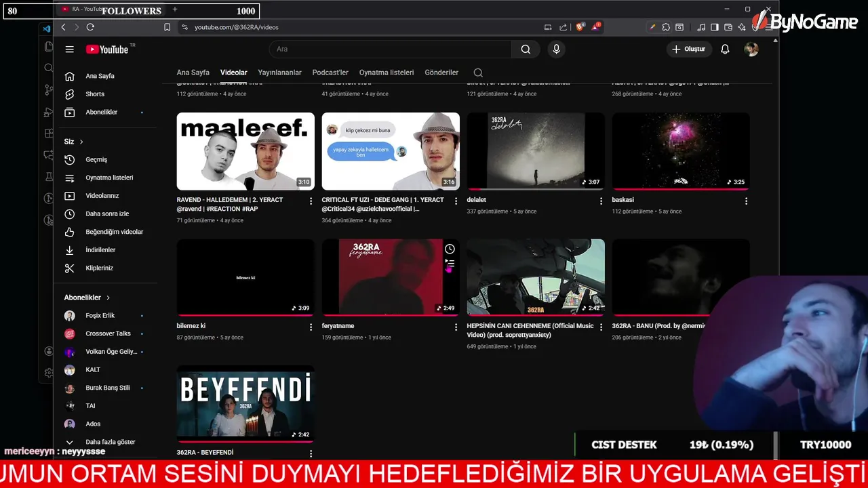Reload the browser page
The image size is (868, 488).
[x=90, y=27]
